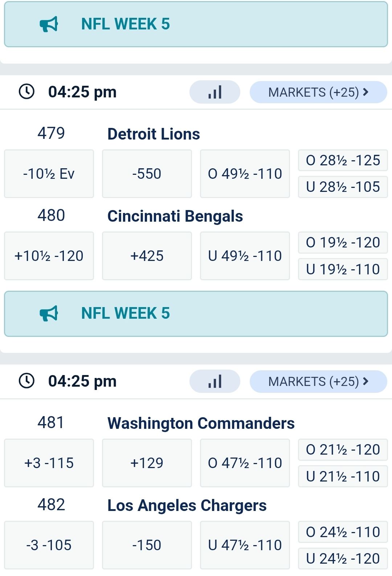Click megaphone icon in second NFL Week 5 banner
The height and width of the screenshot is (576, 392).
(49, 313)
